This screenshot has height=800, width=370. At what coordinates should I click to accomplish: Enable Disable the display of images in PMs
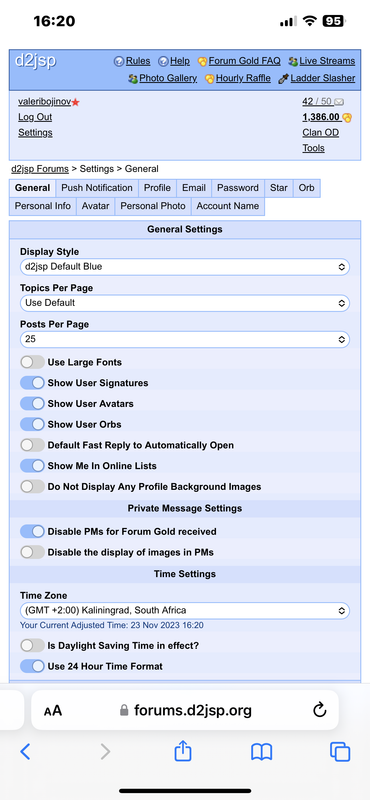pos(33,552)
